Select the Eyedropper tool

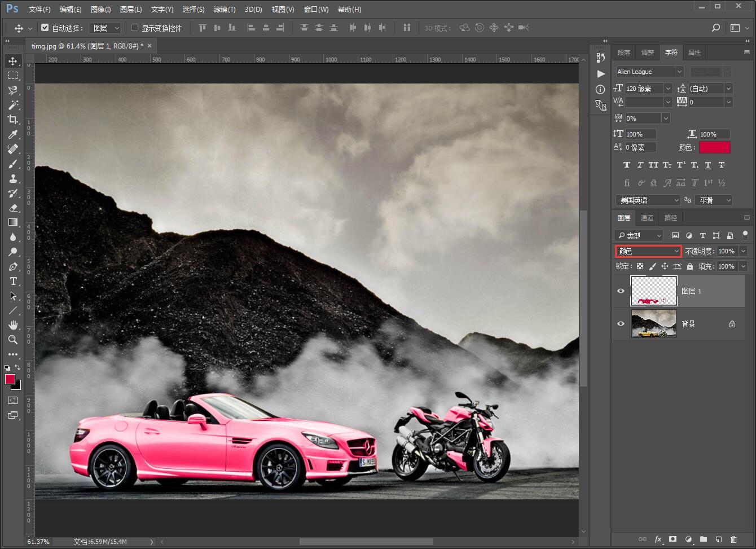13,134
